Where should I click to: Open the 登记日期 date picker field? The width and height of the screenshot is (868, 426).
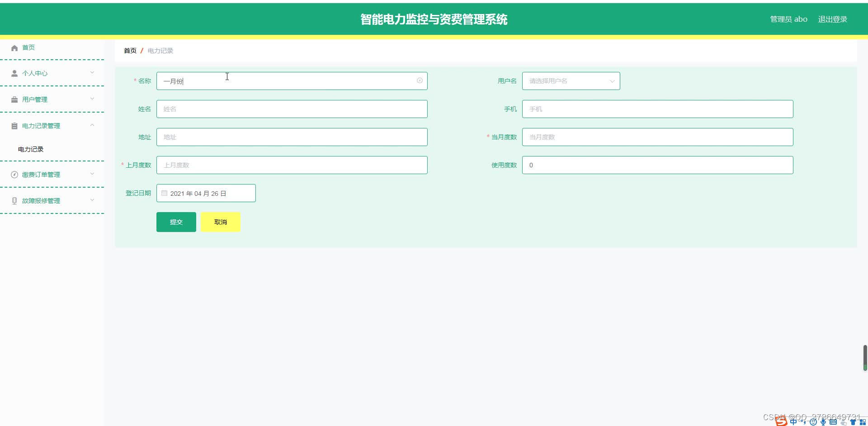[206, 193]
